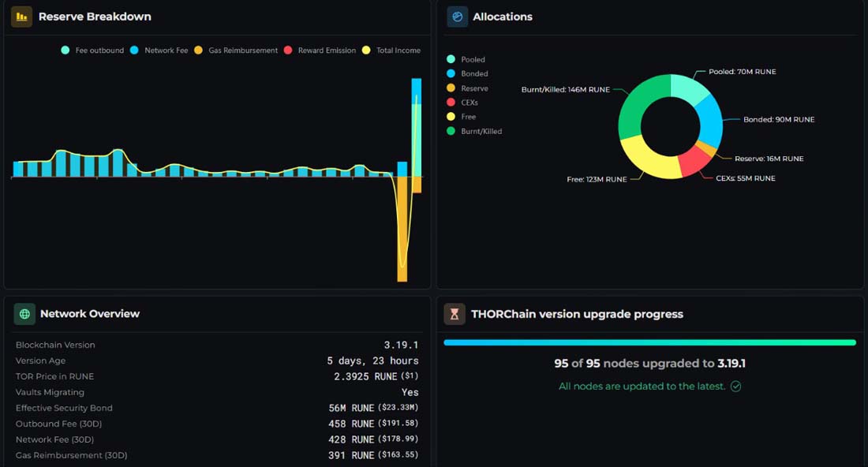The height and width of the screenshot is (467, 868).
Task: Click the Reserve Breakdown bar chart icon
Action: tap(21, 17)
